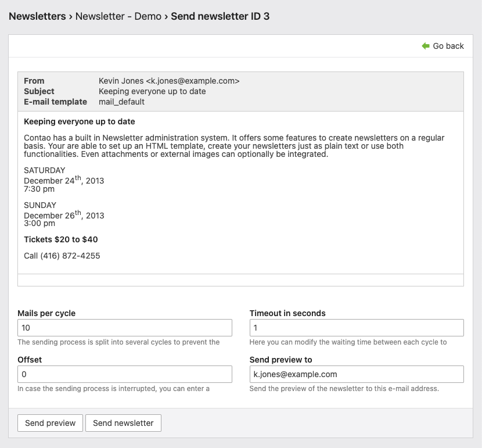482x448 pixels.
Task: Focus the Mails per cycle input field
Action: pyautogui.click(x=125, y=328)
